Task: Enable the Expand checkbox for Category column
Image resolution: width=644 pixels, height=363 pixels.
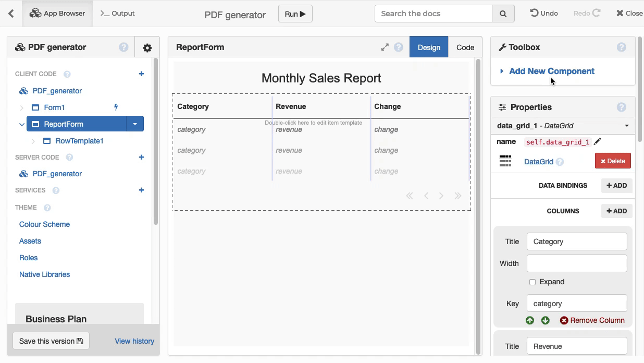Action: [x=532, y=282]
